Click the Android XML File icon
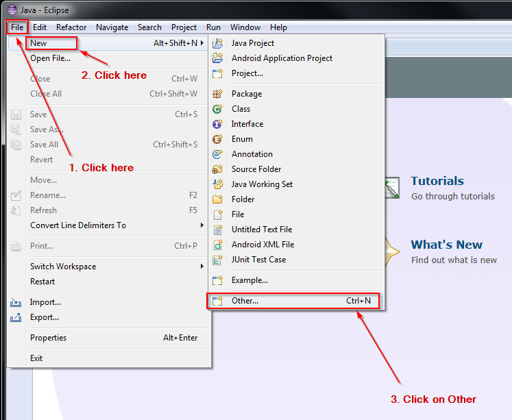This screenshot has height=420, width=512. [217, 245]
